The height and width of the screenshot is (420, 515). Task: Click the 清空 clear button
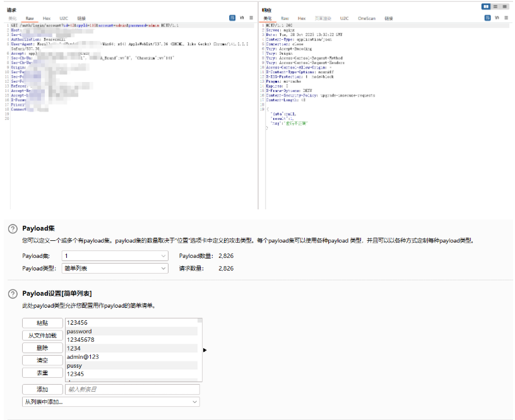[42, 360]
